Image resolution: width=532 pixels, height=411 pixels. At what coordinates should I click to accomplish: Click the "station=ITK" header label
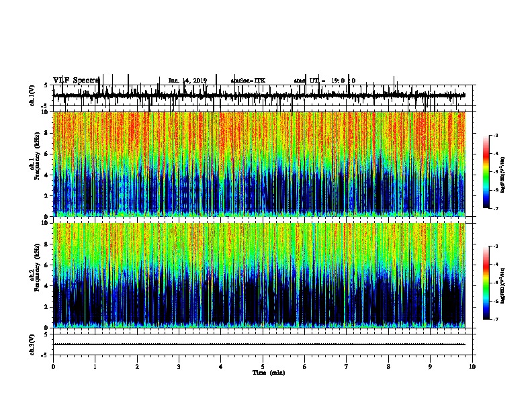248,81
